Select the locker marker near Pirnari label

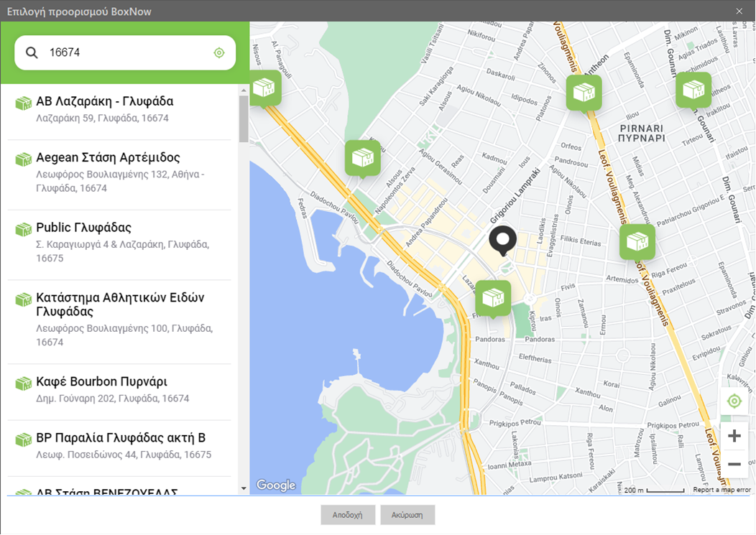click(x=584, y=93)
